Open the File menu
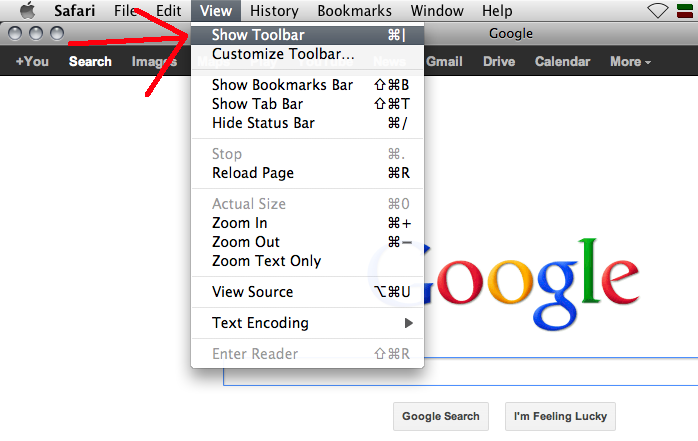 (x=125, y=11)
